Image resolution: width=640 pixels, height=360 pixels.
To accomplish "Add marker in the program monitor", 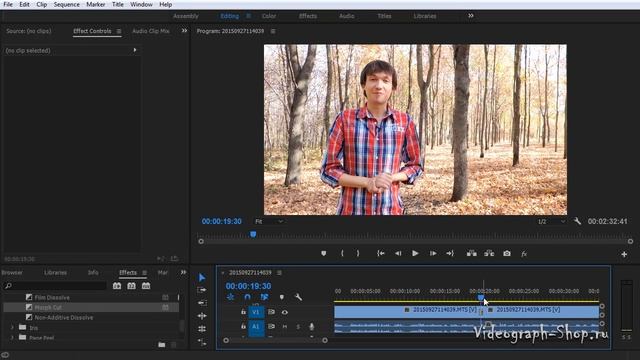I will pos(323,253).
